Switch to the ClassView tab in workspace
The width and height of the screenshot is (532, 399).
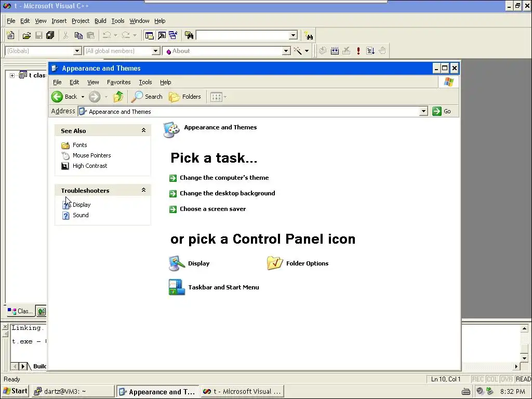tap(20, 311)
